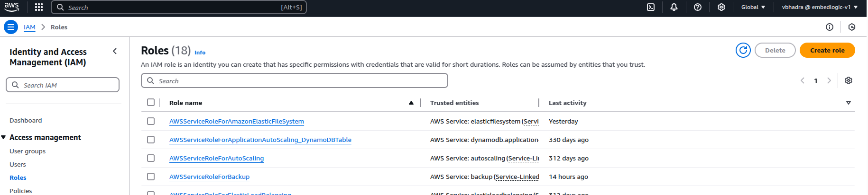This screenshot has width=868, height=195.
Task: Go to Users in the sidebar
Action: tap(18, 164)
